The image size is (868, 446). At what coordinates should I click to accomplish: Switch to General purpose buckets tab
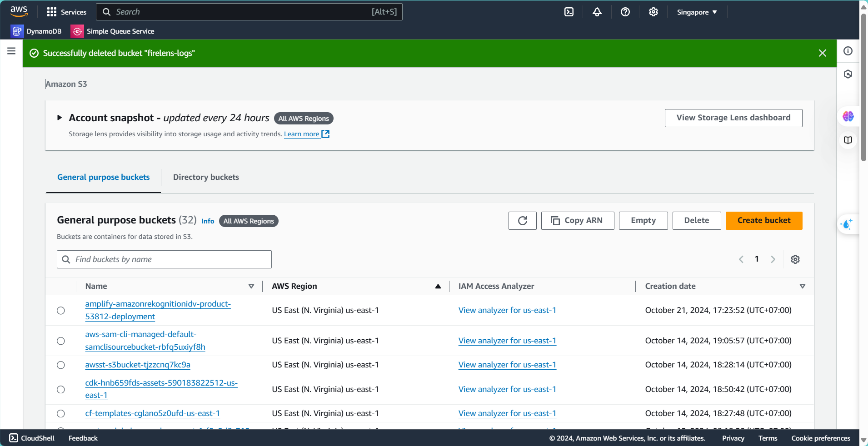(104, 177)
